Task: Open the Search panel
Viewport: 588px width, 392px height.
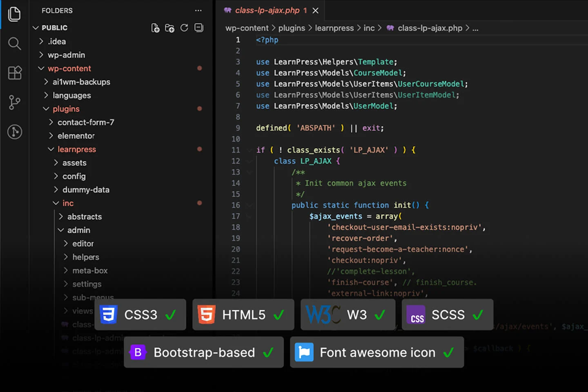Action: click(x=14, y=43)
